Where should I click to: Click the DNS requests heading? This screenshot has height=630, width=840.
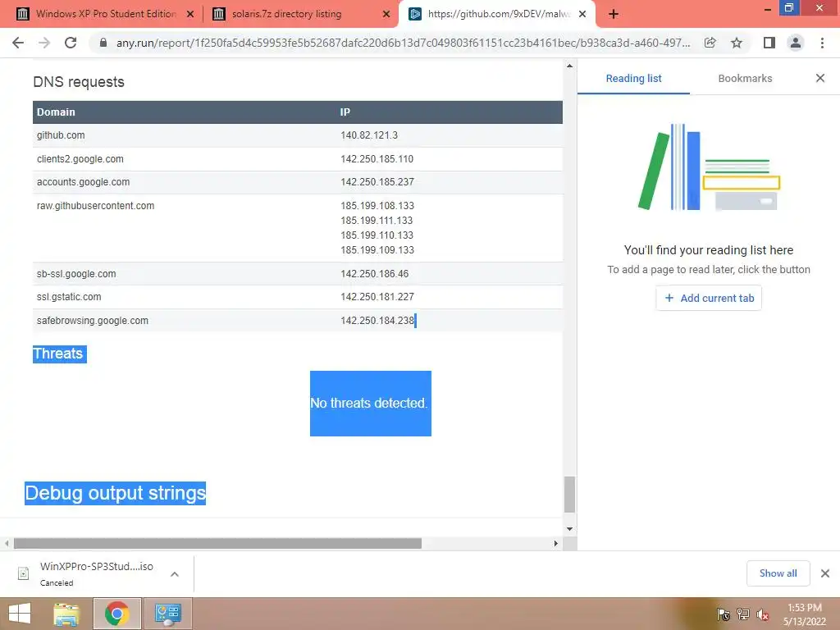[78, 81]
